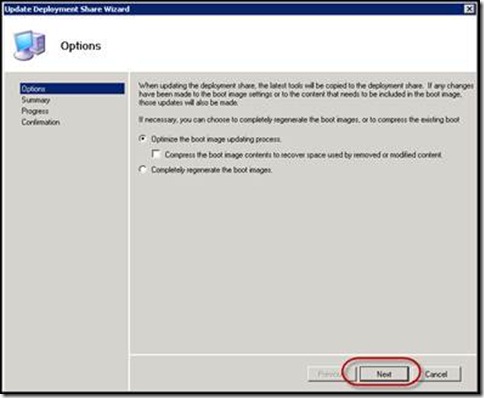Viewport: 484px width, 398px height.
Task: Click the Cancel button
Action: (436, 374)
